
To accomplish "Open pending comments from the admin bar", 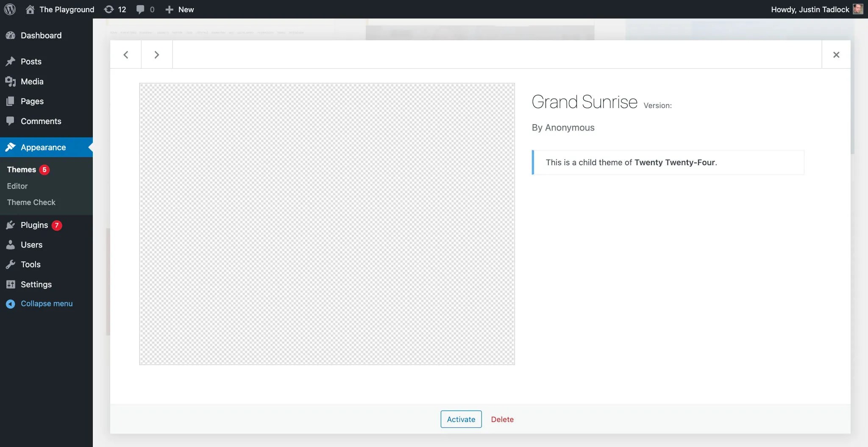I will pyautogui.click(x=141, y=9).
